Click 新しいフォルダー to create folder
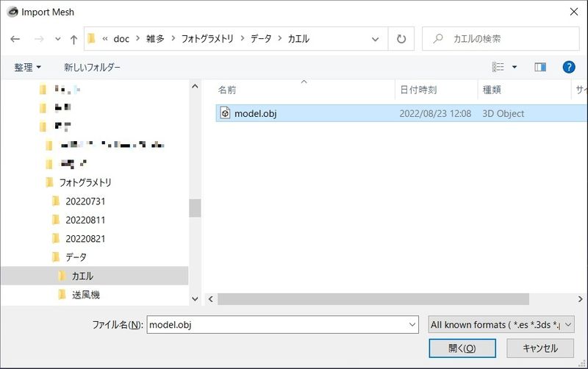The image size is (588, 369). (x=92, y=67)
